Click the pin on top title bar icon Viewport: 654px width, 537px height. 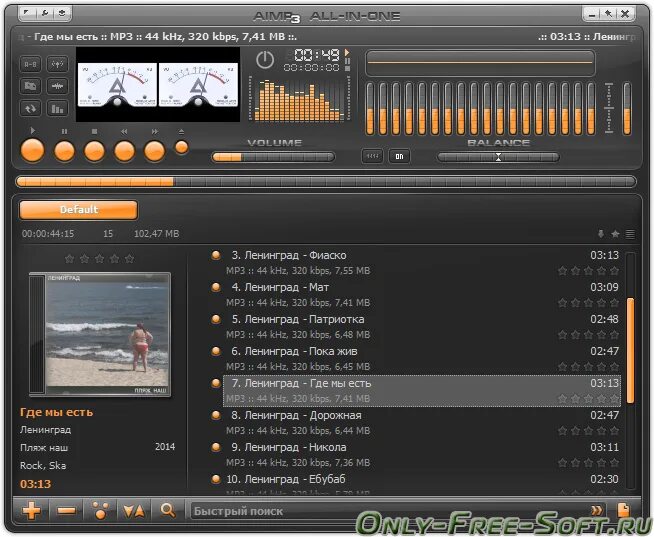point(609,13)
